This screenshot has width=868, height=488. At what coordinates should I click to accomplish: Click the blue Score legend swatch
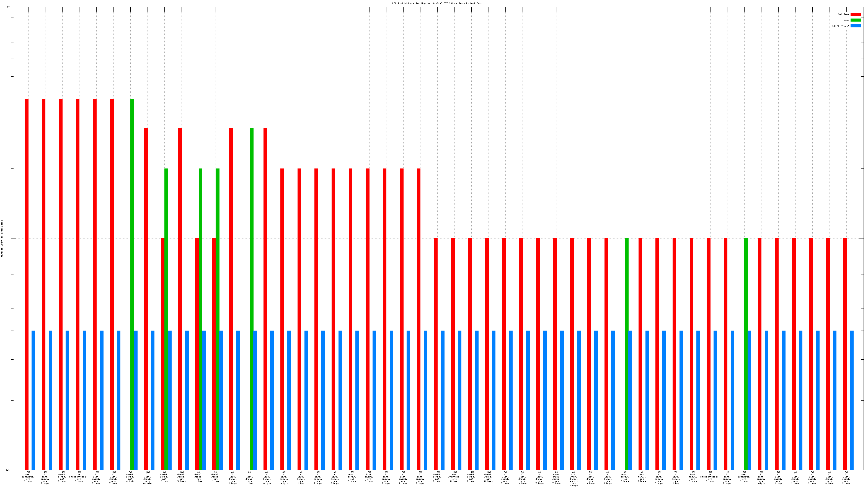[856, 26]
